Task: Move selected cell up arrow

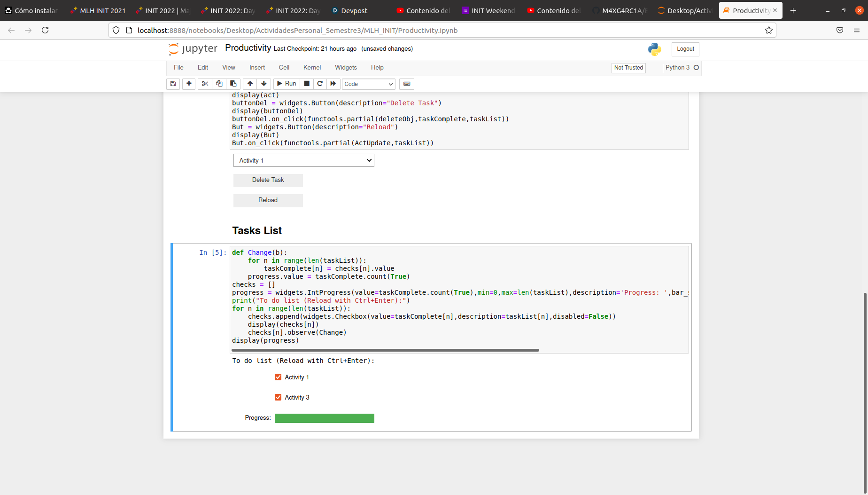Action: (250, 84)
